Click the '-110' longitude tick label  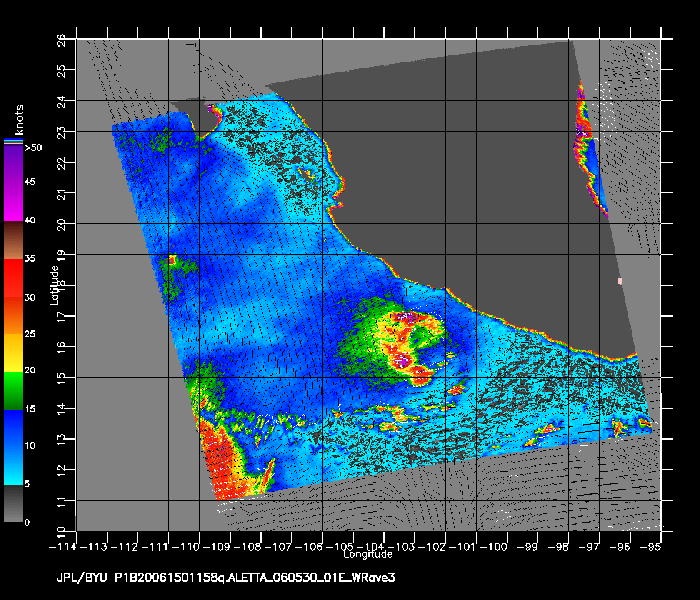click(186, 547)
